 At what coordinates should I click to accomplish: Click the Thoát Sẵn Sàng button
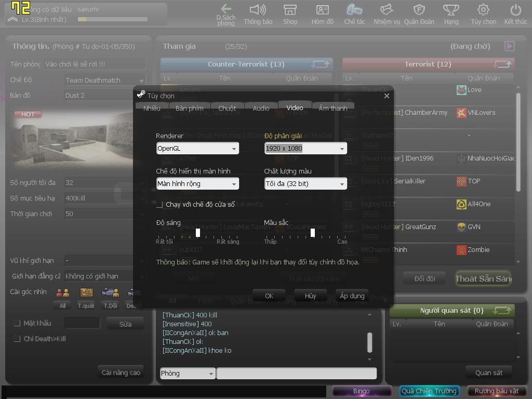click(x=483, y=278)
